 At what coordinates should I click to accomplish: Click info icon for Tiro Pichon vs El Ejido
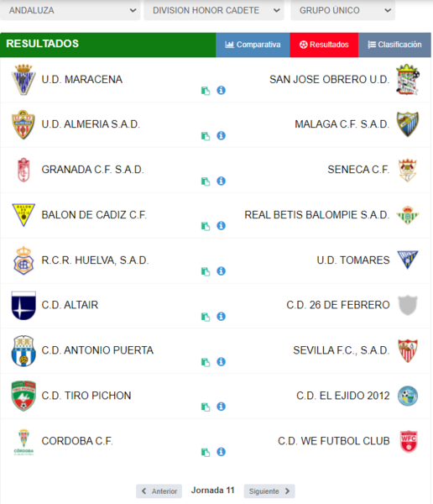coord(221,407)
